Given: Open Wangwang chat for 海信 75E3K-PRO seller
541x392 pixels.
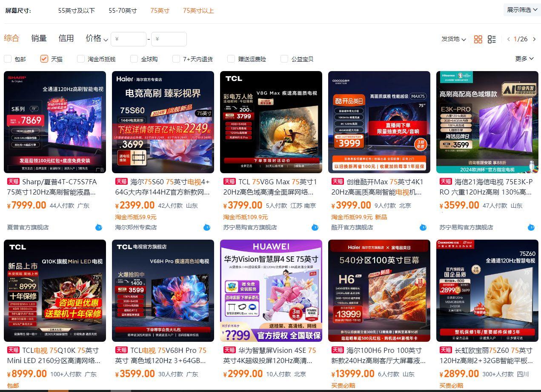Looking at the screenshot, I should pyautogui.click(x=531, y=227).
